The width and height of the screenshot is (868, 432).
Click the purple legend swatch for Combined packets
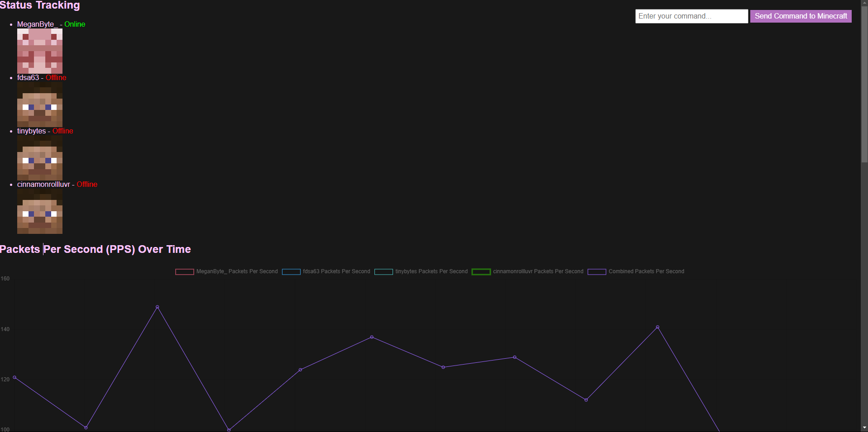tap(597, 271)
